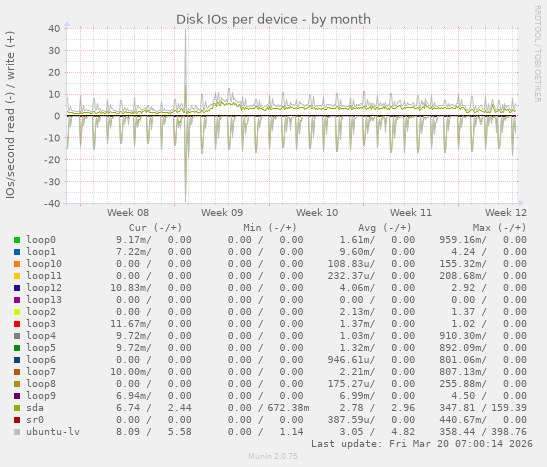This screenshot has height=467, width=547.
Task: Select the sr0 legend label
Action: 35,420
